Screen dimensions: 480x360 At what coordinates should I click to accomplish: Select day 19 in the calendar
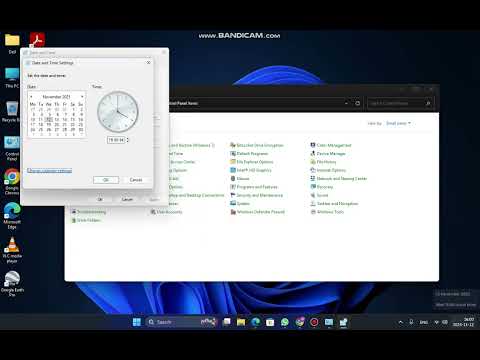[x=49, y=124]
